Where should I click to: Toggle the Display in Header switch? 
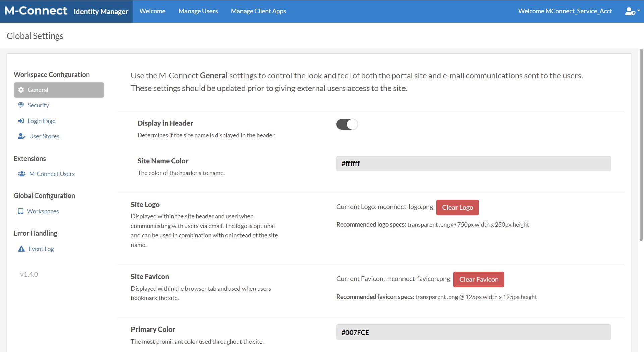click(347, 124)
